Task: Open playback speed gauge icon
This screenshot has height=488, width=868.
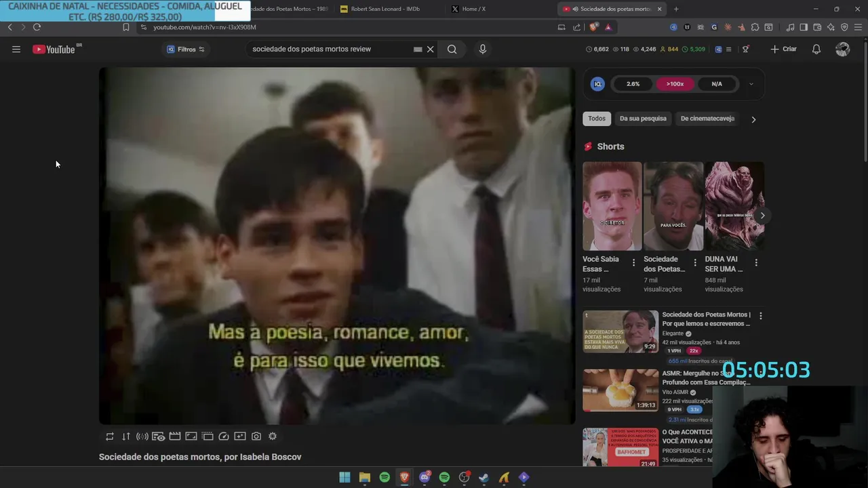Action: point(224,436)
